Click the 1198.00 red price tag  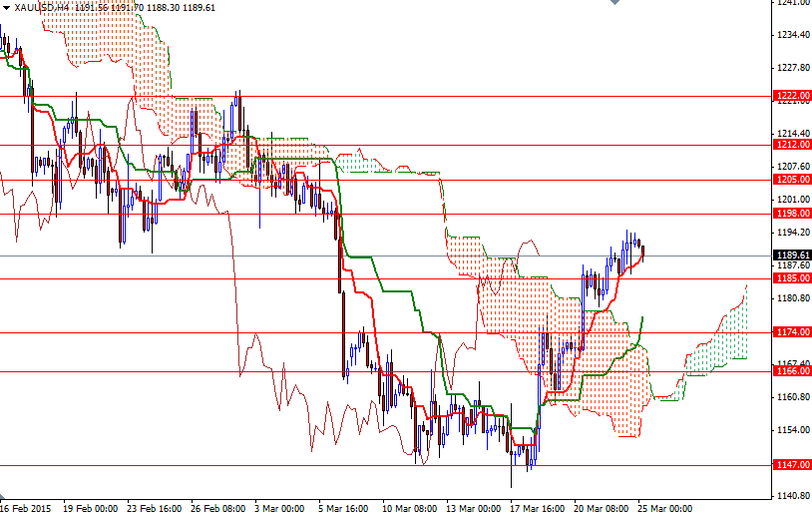coord(791,213)
